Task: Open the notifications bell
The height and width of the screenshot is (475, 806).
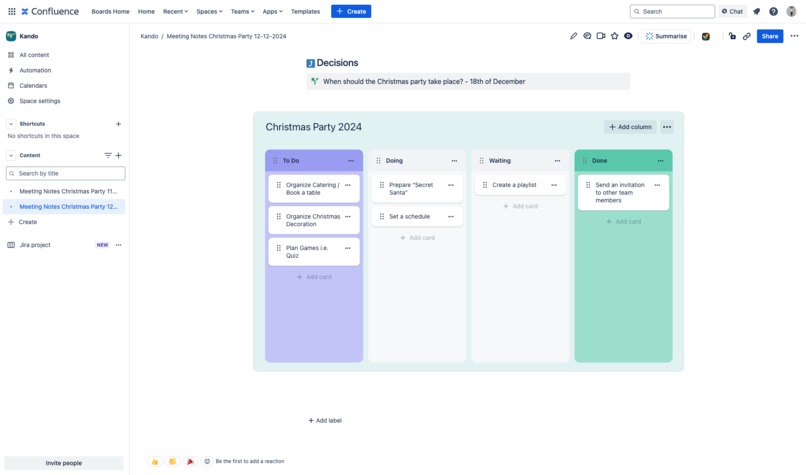Action: point(757,11)
